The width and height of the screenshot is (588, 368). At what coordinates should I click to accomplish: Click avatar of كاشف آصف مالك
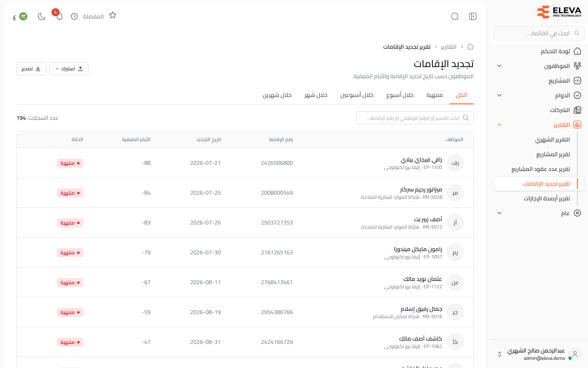(x=455, y=342)
